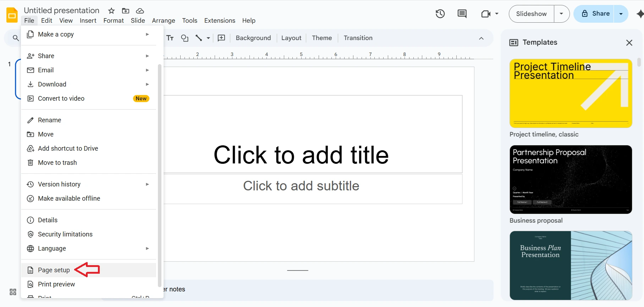The width and height of the screenshot is (644, 307).
Task: Star the Untitled presentation
Action: tap(111, 11)
